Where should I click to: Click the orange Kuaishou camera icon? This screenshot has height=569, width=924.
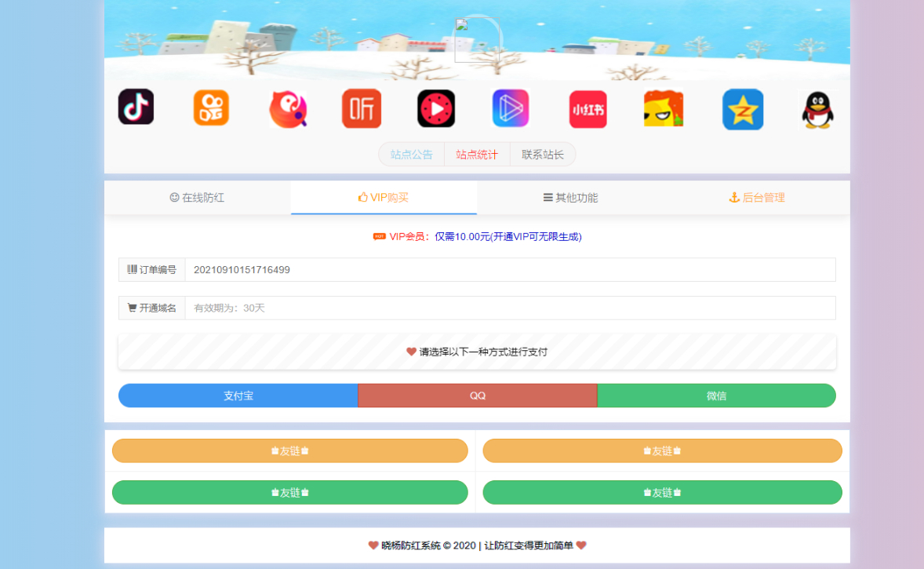[x=211, y=108]
